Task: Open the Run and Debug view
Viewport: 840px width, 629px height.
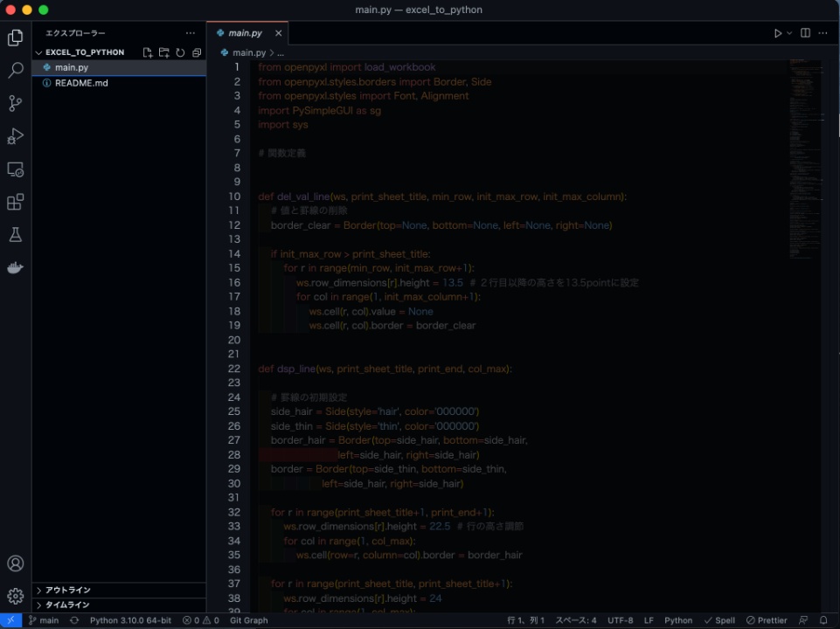Action: coord(15,136)
